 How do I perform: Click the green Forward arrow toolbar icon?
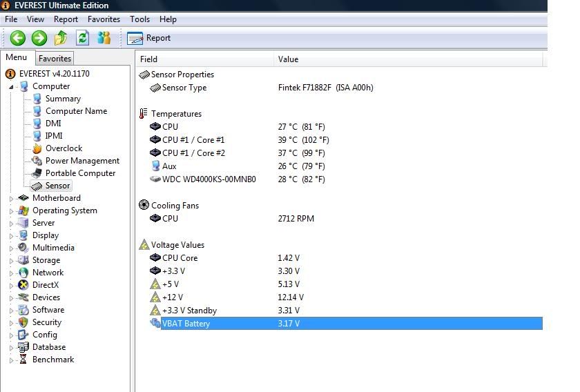[39, 38]
